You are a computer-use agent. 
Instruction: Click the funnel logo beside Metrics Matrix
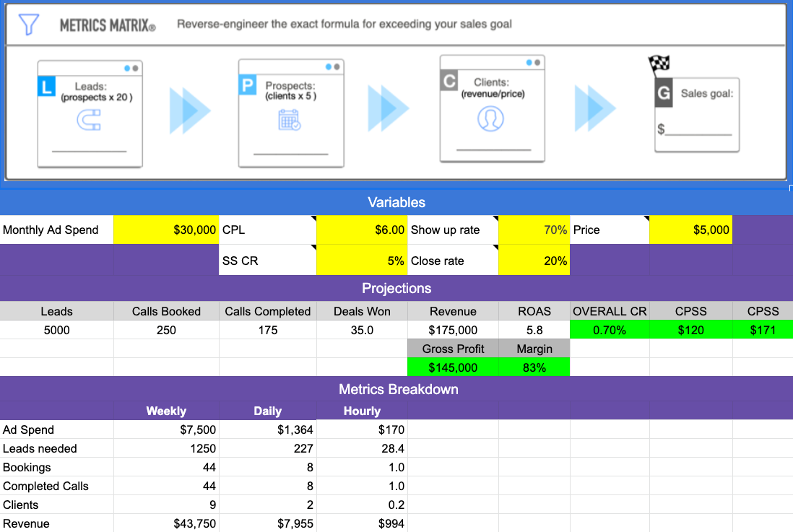tap(27, 23)
